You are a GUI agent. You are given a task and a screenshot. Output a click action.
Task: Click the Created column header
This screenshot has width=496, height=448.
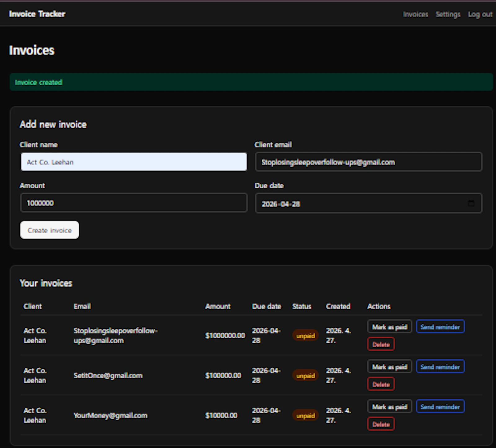pyautogui.click(x=338, y=306)
